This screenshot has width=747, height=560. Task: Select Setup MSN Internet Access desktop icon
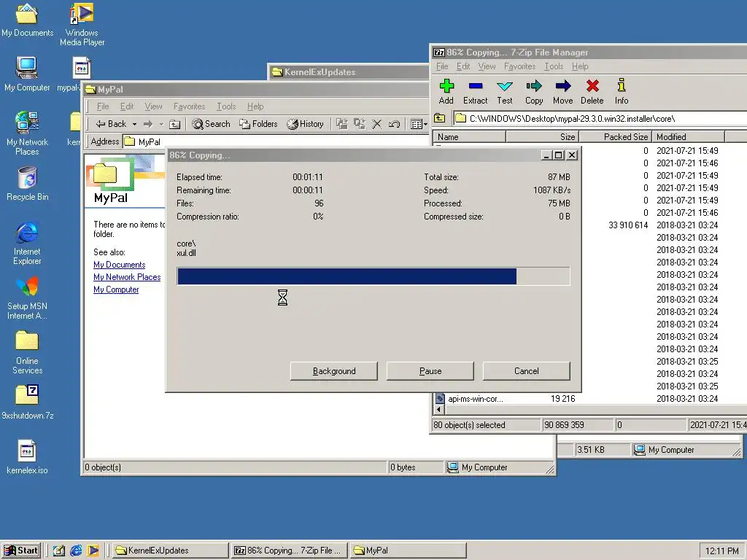27,298
